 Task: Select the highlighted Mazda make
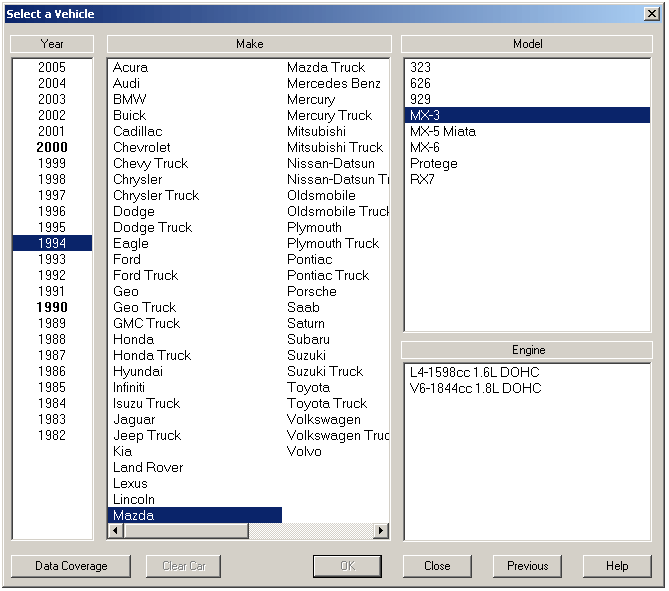[195, 515]
